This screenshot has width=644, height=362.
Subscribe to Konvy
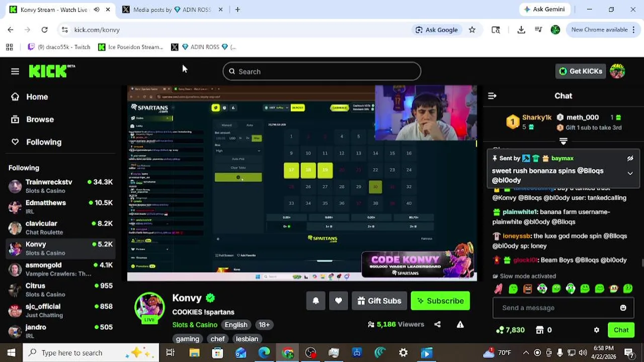[x=440, y=301]
